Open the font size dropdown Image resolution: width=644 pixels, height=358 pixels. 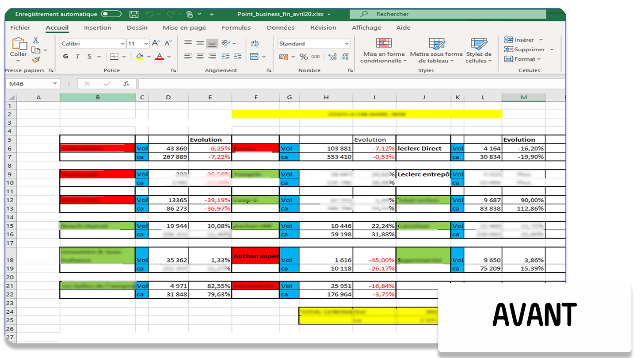tap(146, 43)
